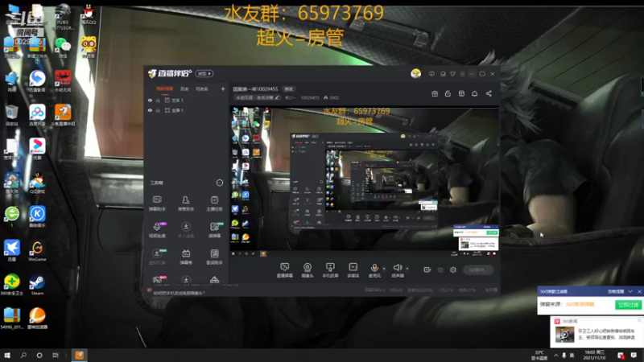This screenshot has width=644, height=362.
Task: Click the button beside room title 10029455
Action: tap(289, 88)
